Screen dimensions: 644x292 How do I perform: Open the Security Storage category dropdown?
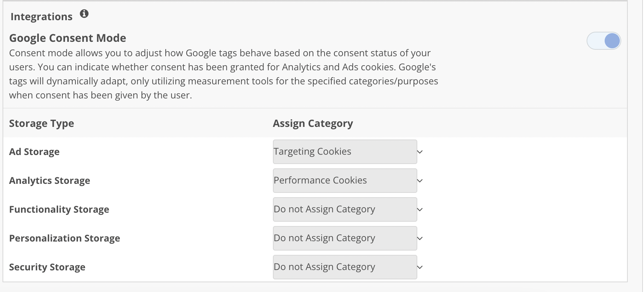click(x=345, y=267)
